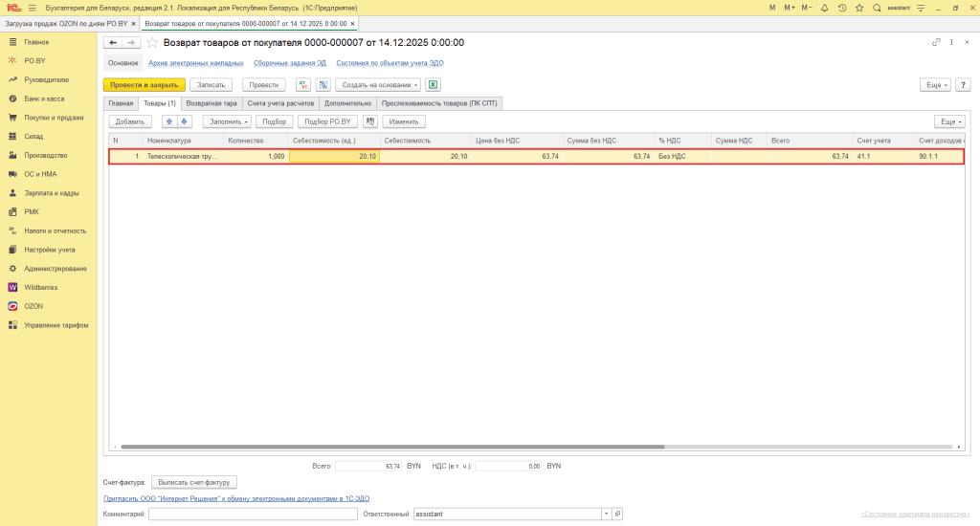980x526 pixels.
Task: Switch to the Главная tab
Action: click(x=121, y=103)
